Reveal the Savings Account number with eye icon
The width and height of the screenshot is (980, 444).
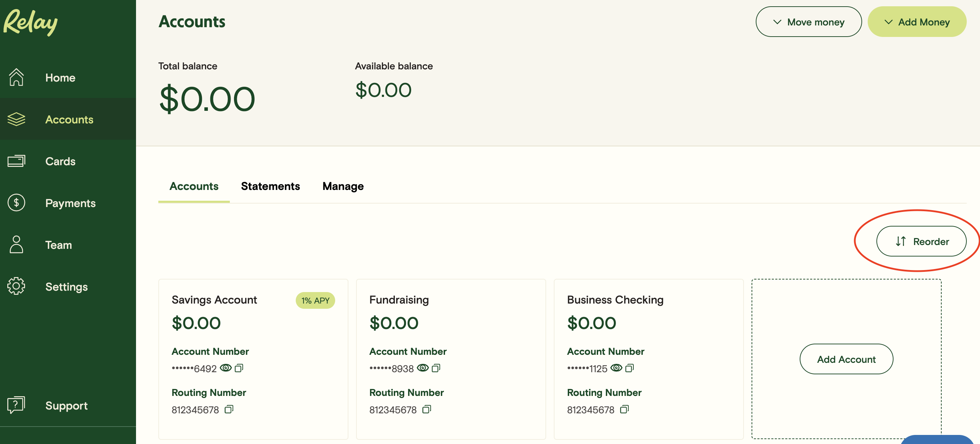pos(226,368)
